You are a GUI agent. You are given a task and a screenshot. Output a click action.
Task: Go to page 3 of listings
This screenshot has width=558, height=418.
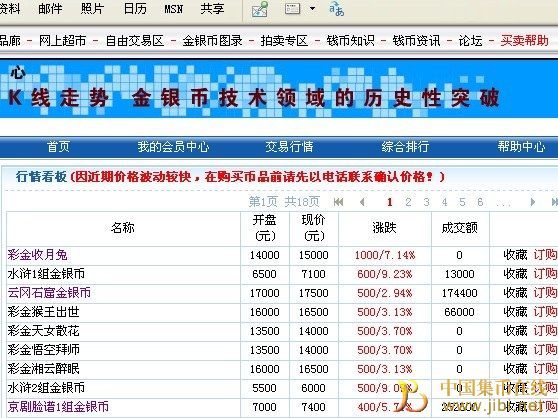[426, 202]
